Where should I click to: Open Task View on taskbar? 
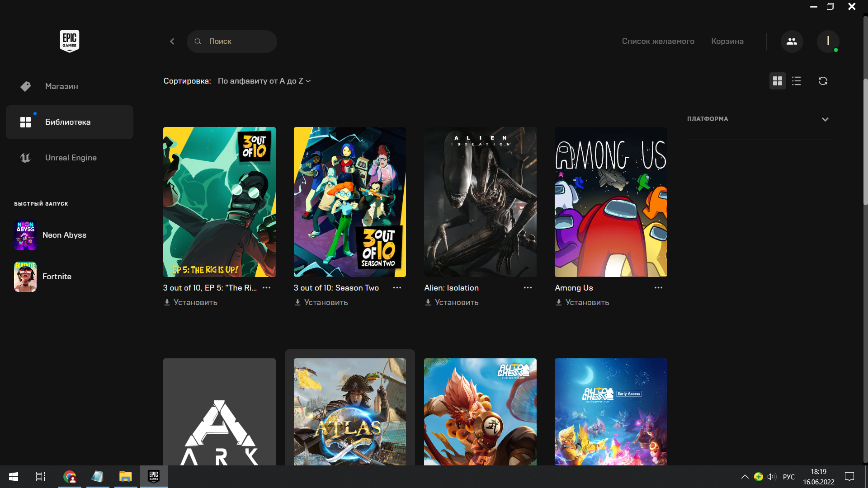coord(41,477)
